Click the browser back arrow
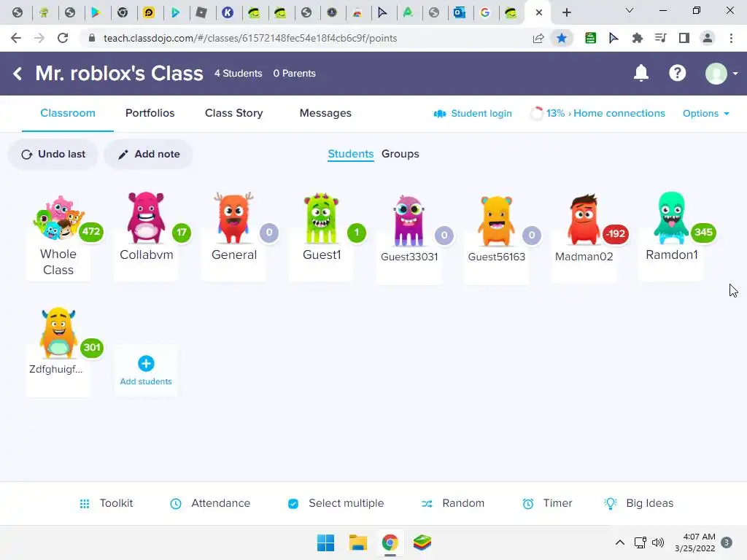Viewport: 747px width, 560px height. click(16, 38)
